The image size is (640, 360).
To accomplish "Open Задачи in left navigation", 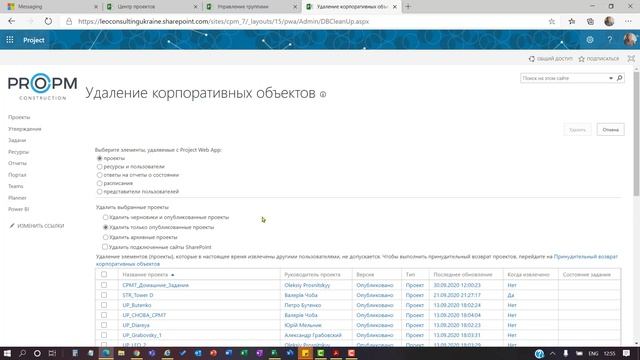I will click(17, 140).
